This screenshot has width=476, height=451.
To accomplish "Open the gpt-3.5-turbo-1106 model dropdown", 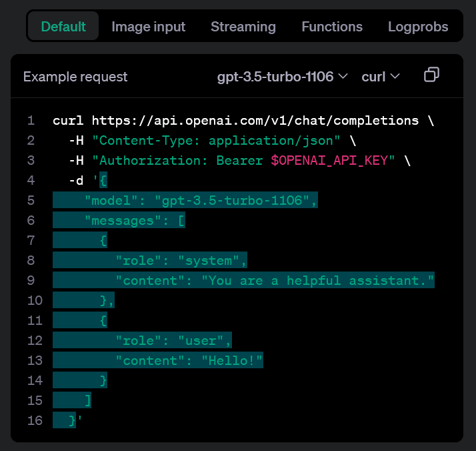I will (x=282, y=77).
